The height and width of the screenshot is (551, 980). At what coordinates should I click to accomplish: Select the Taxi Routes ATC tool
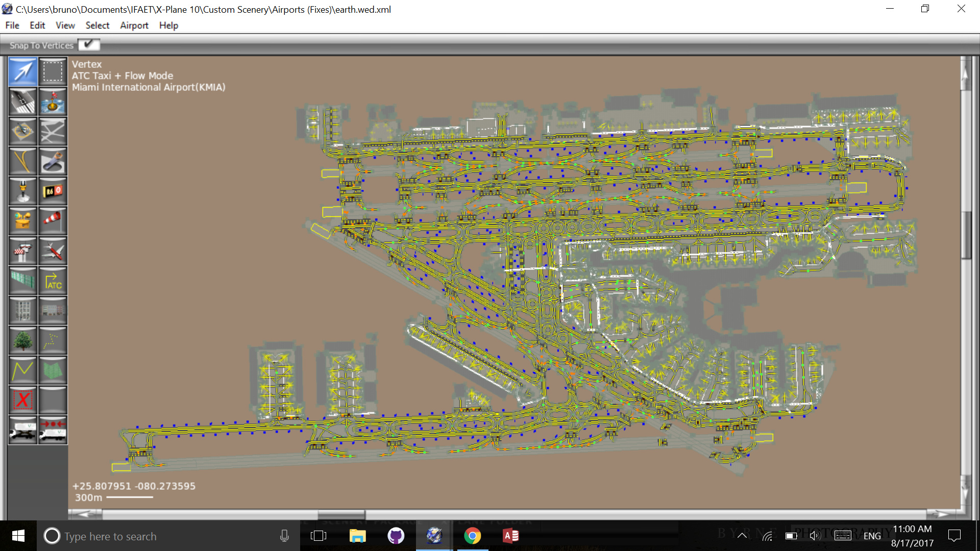(x=53, y=281)
